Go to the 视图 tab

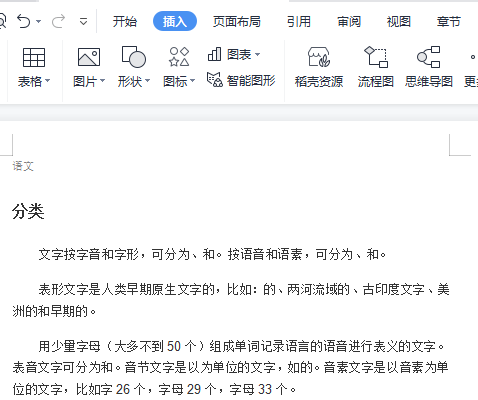399,22
